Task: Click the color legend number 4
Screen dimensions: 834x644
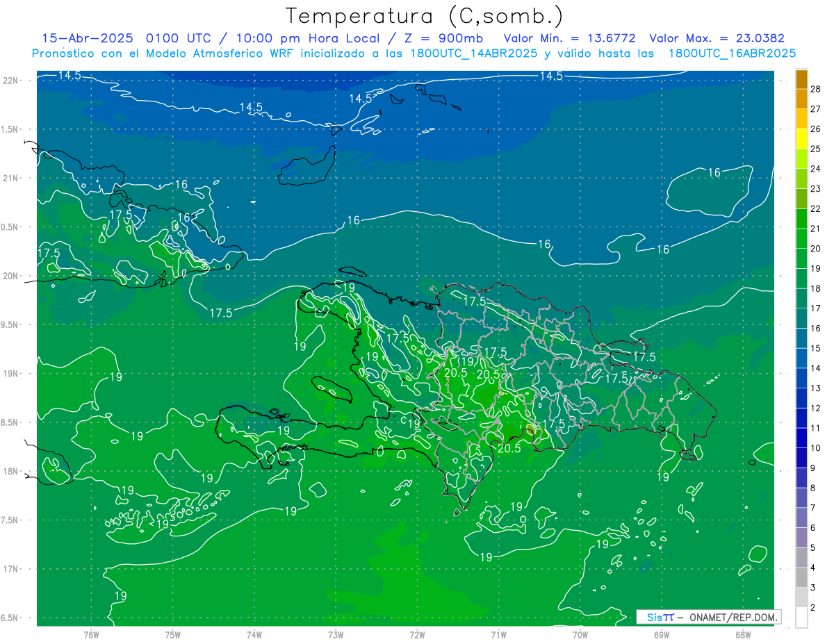Action: pos(814,568)
